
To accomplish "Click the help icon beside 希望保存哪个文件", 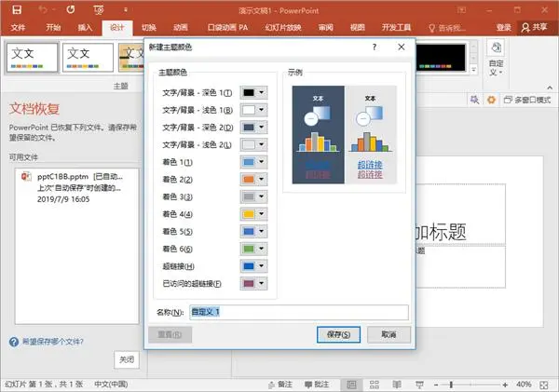I will point(14,342).
